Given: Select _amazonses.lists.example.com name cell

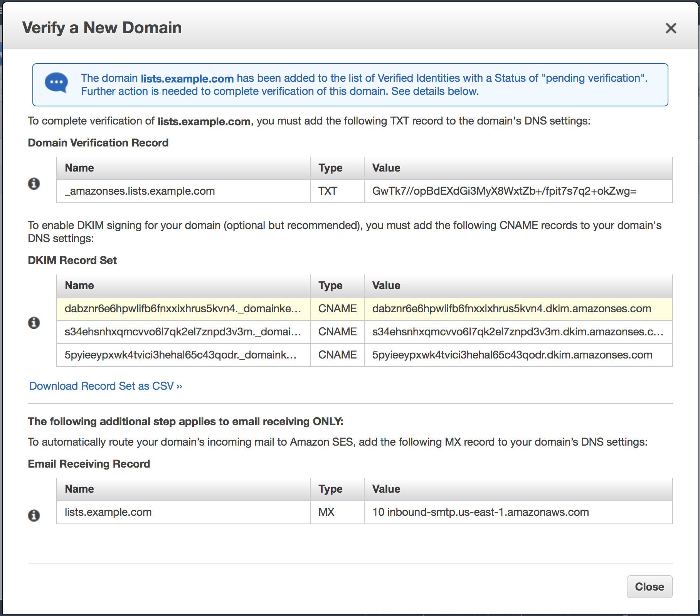Looking at the screenshot, I should tap(183, 191).
